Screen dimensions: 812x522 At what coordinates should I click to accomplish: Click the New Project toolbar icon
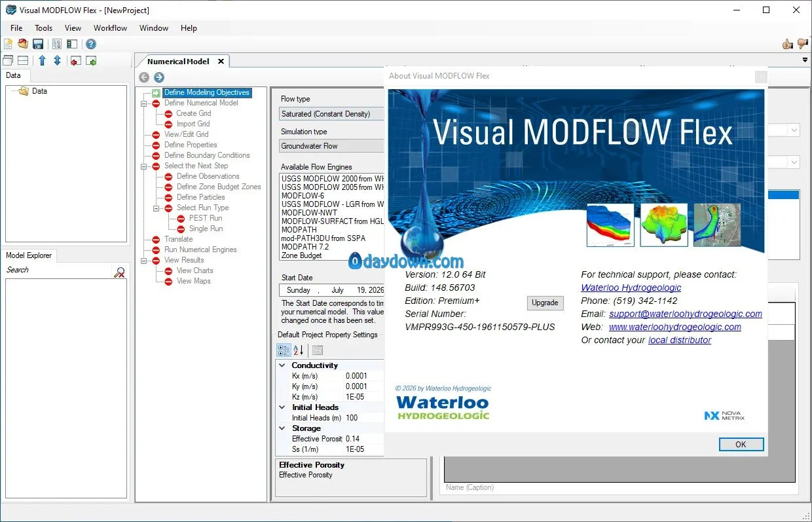(8, 44)
